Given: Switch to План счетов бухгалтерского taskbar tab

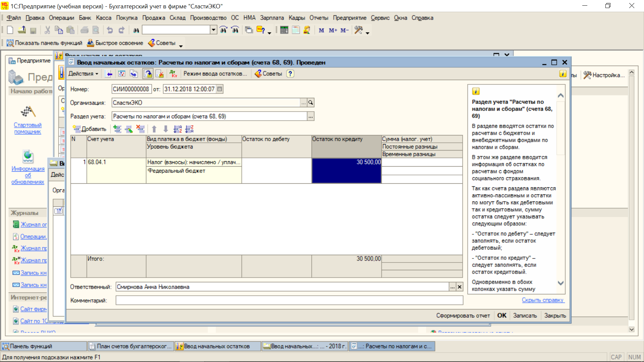Looking at the screenshot, I should coord(131,346).
